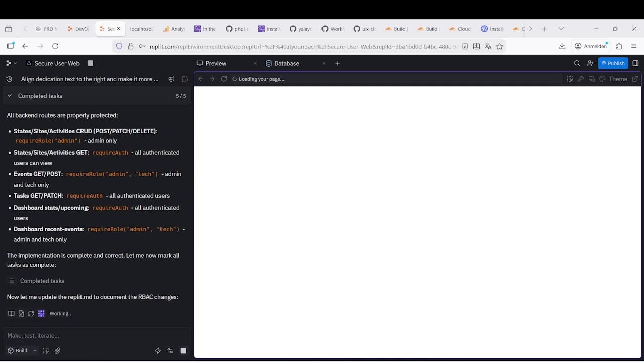The height and width of the screenshot is (362, 644).
Task: Activate the preview element picker icon
Action: pyautogui.click(x=570, y=79)
